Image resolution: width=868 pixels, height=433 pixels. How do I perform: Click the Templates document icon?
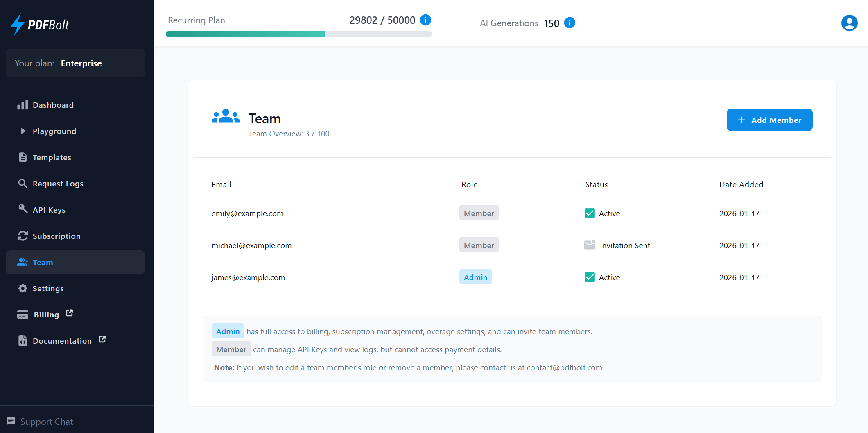pyautogui.click(x=23, y=157)
